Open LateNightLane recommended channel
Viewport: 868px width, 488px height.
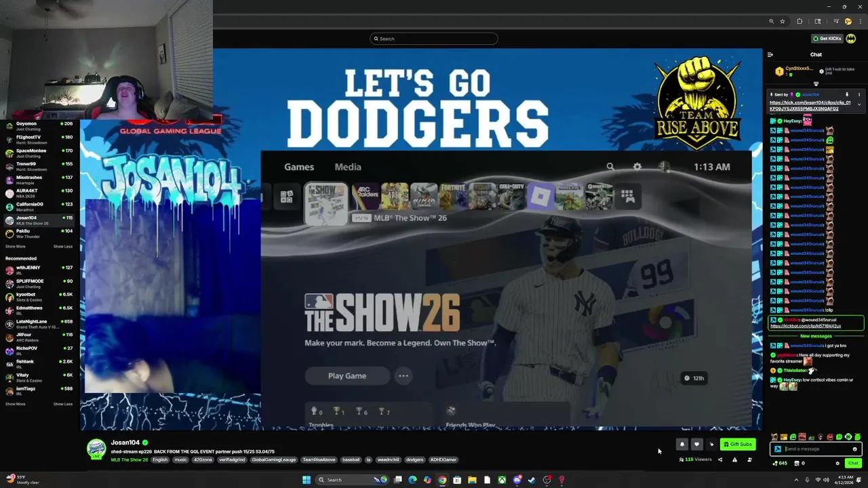(39, 324)
